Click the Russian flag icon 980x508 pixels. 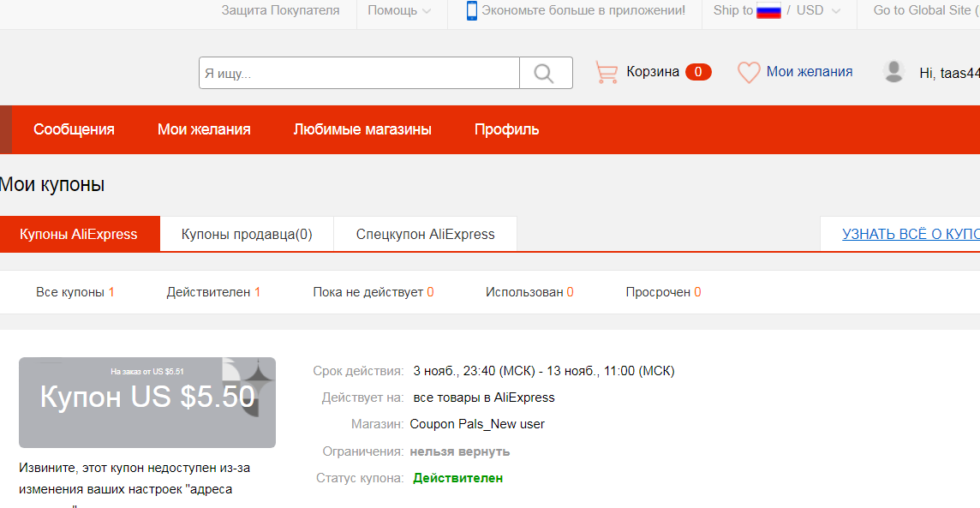point(768,10)
